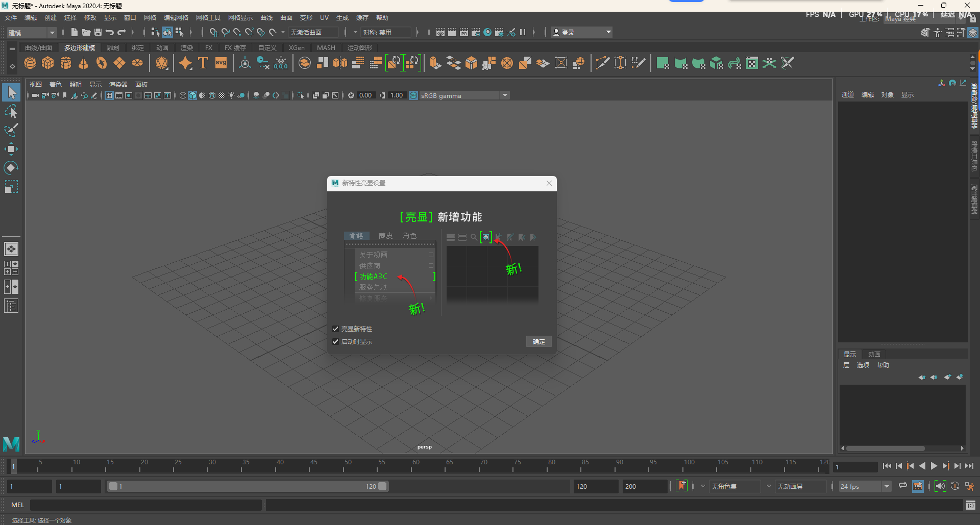Screen dimensions: 980x525
Task: Disable the 启动时显示 checkbox
Action: coord(336,342)
